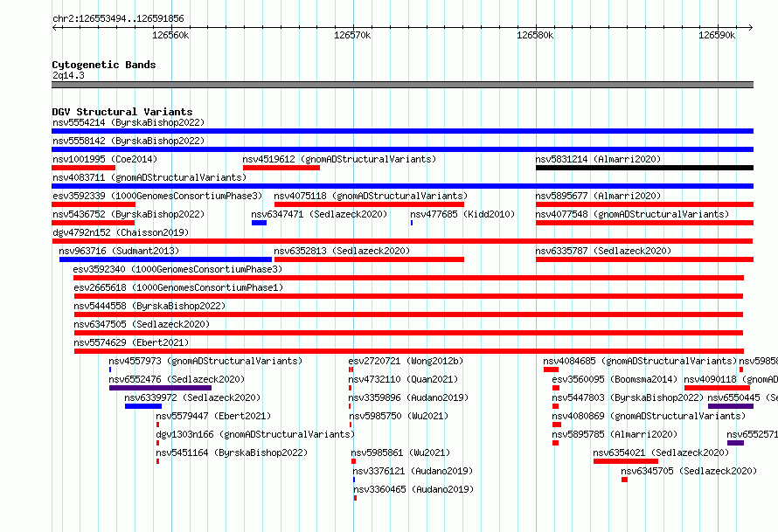Click the 126590k ruler marker
This screenshot has height=532, width=778.
(x=717, y=35)
